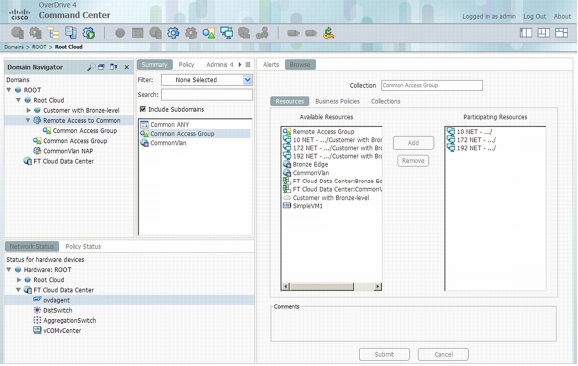Expand Customer with Bronze-level node
Viewport: 578px width, 366px height.
click(x=28, y=110)
